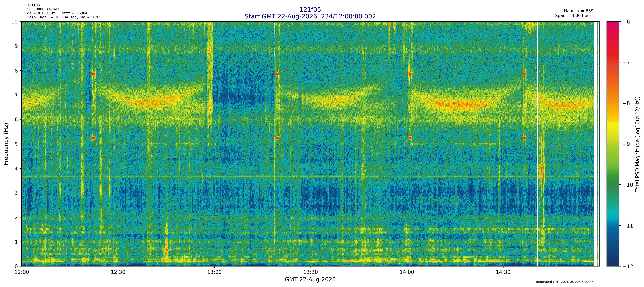The height and width of the screenshot is (287, 644).
Task: Click the "500.0000 sa/sec" sample rate text
Action: 43,9
